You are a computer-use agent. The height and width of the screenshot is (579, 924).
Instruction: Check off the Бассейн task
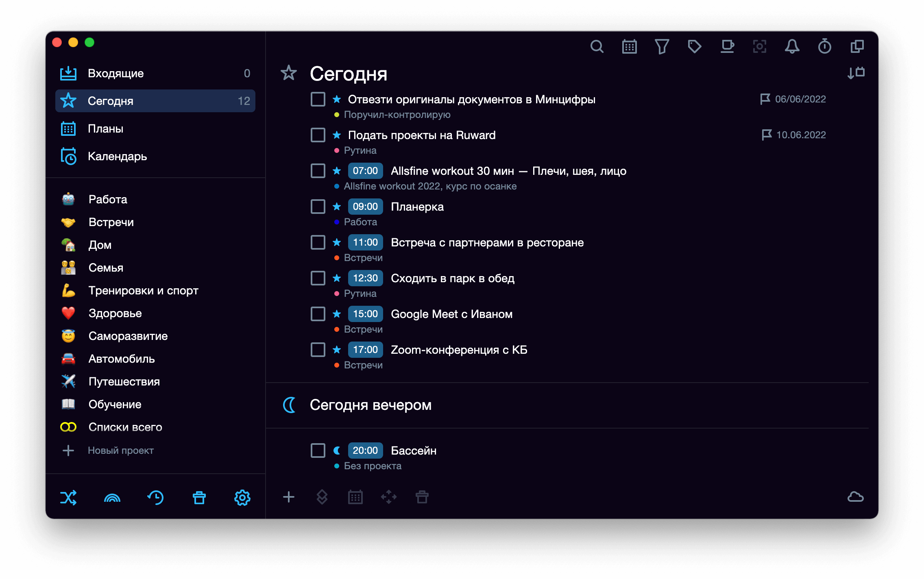(x=318, y=451)
